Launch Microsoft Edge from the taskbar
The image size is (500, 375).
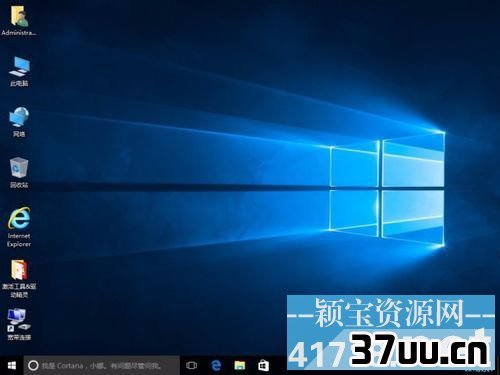(x=216, y=365)
